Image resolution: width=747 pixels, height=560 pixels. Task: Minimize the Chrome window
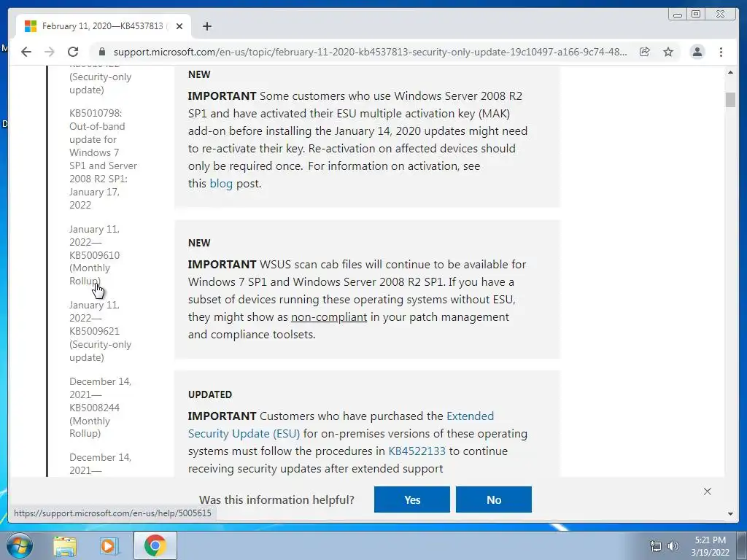click(x=678, y=15)
